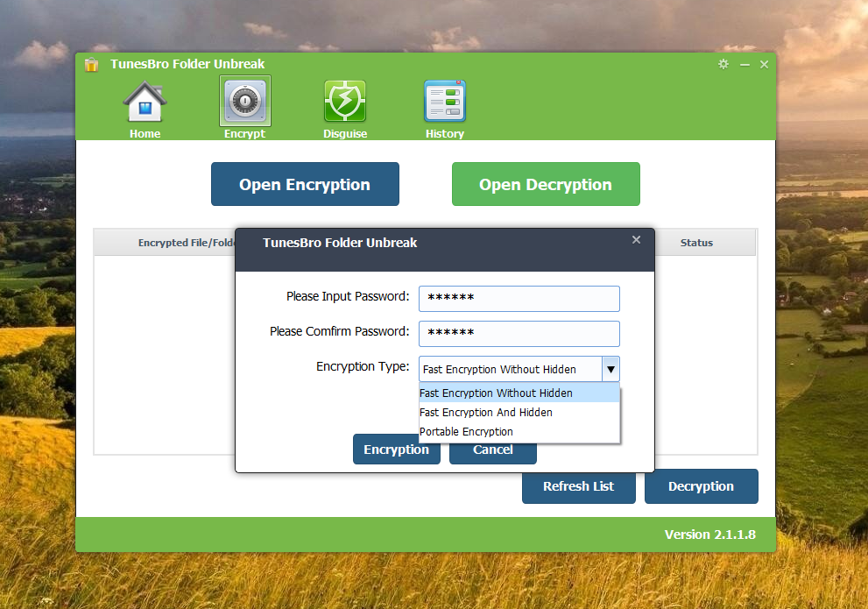Open the Disguise shield icon

pyautogui.click(x=344, y=103)
